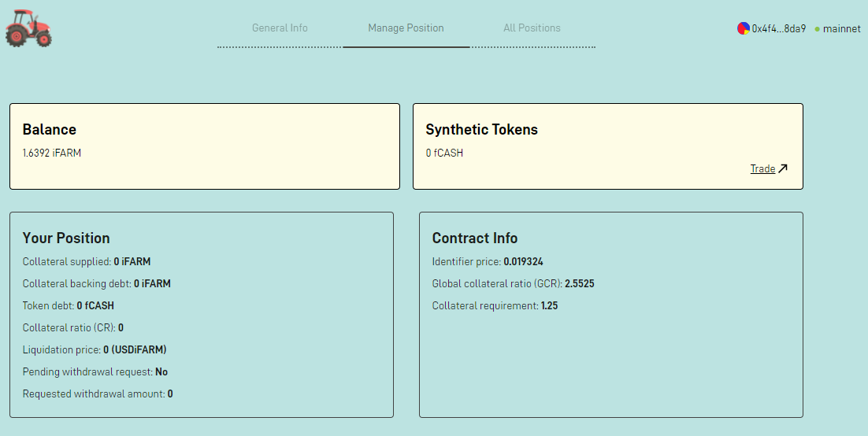The width and height of the screenshot is (868, 436).
Task: Open the Trade link
Action: (x=762, y=168)
